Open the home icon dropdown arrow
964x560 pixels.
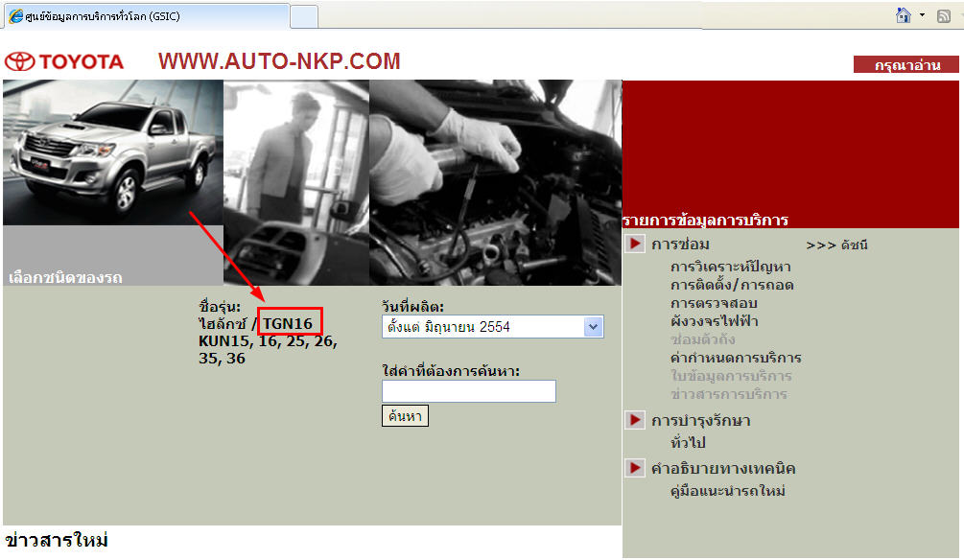click(x=922, y=15)
